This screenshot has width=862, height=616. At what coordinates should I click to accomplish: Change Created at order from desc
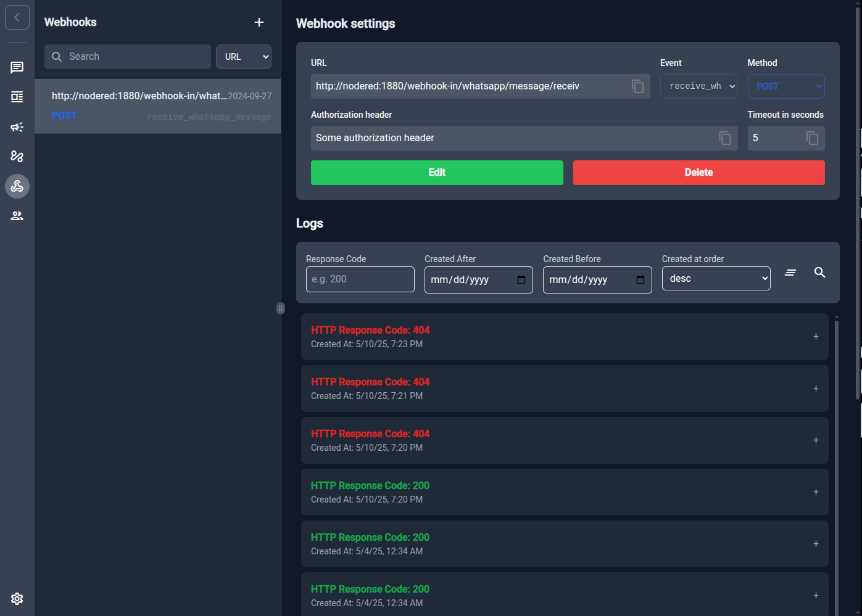click(x=716, y=278)
